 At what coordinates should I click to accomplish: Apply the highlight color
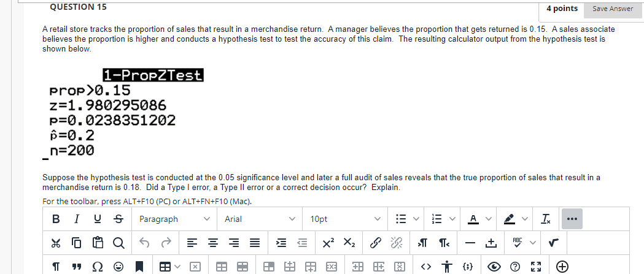point(510,219)
